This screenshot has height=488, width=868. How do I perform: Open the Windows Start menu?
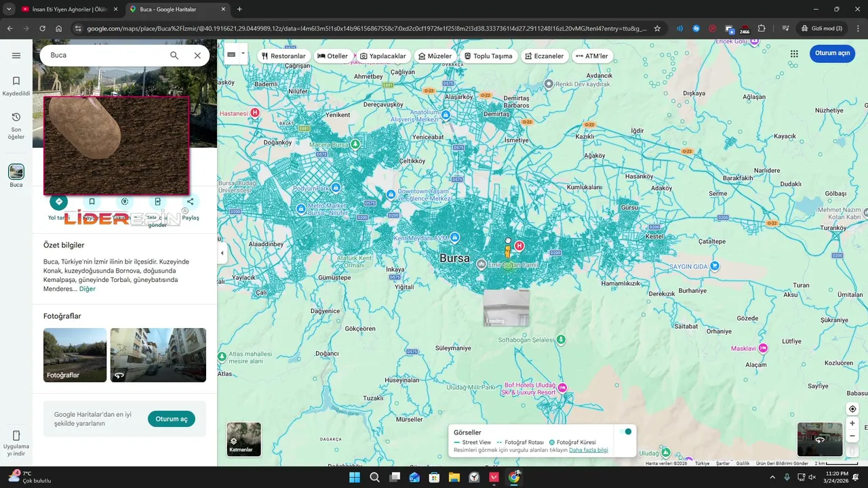[355, 477]
